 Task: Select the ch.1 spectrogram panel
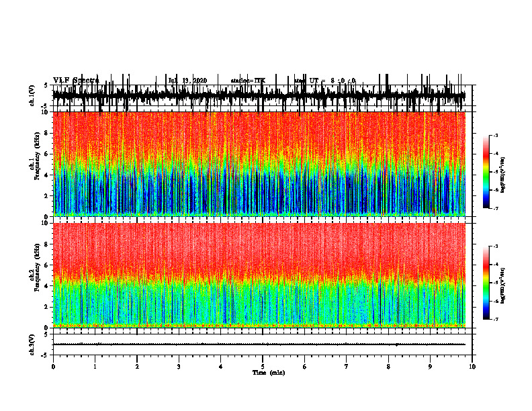pyautogui.click(x=259, y=164)
